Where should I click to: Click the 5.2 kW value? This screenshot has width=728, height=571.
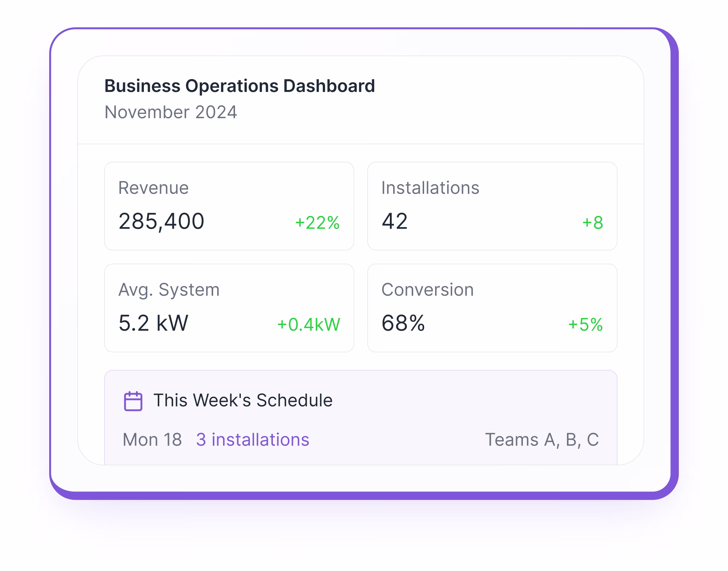[x=153, y=323]
